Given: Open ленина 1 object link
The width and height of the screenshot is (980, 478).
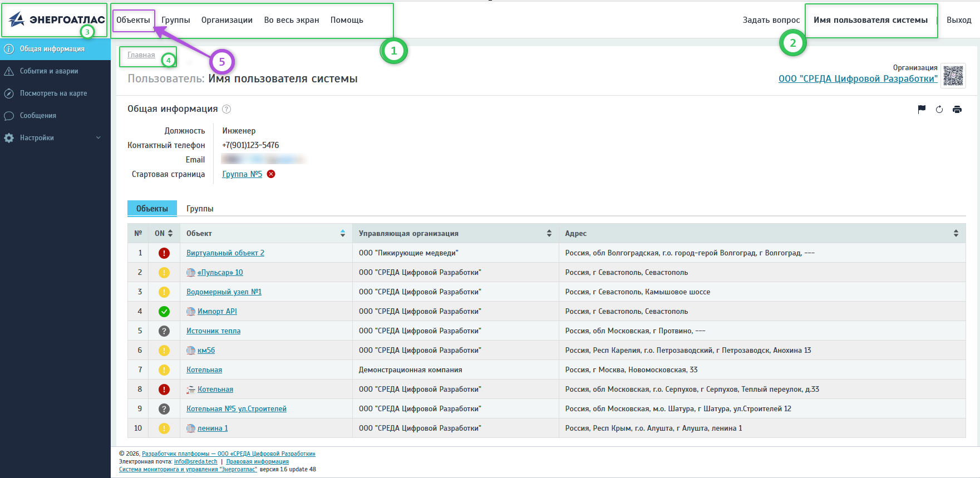Looking at the screenshot, I should click(x=213, y=428).
